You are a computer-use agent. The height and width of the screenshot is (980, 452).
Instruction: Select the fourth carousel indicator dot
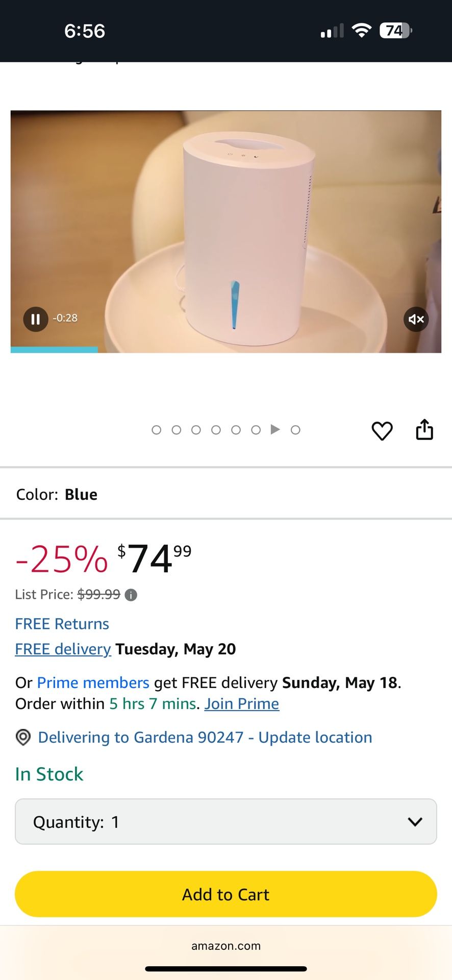pos(216,430)
